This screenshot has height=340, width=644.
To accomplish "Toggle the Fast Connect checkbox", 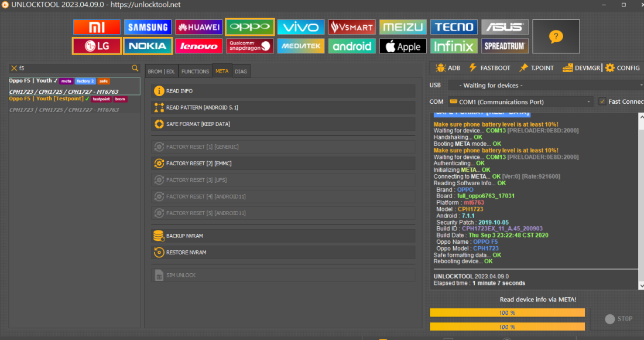I will click(x=602, y=101).
